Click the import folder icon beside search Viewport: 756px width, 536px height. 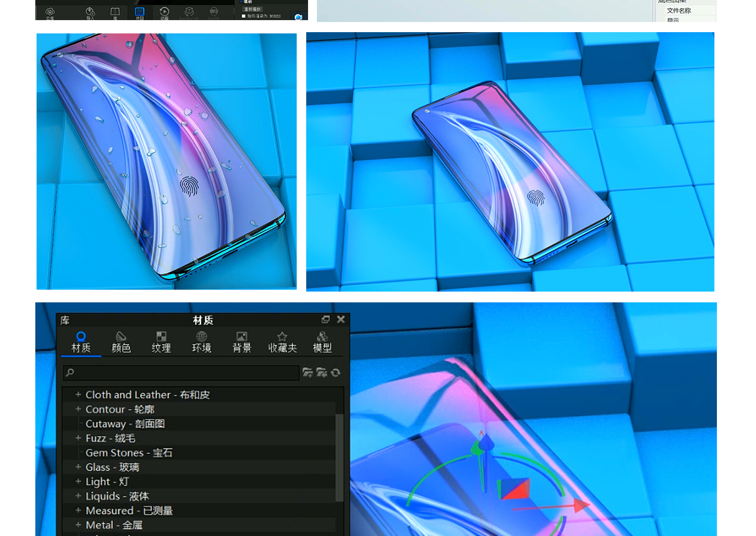coord(321,373)
